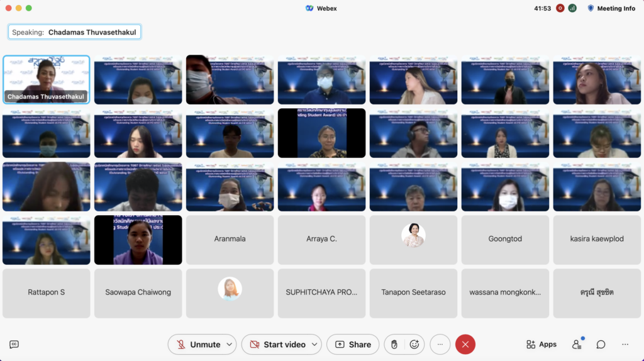This screenshot has height=361, width=644.
Task: Select the Saowapa Chaiwong participant tile
Action: point(138,292)
